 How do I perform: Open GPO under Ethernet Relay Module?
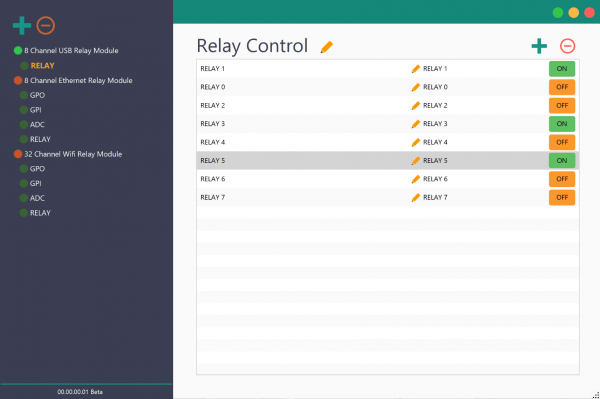(x=38, y=95)
